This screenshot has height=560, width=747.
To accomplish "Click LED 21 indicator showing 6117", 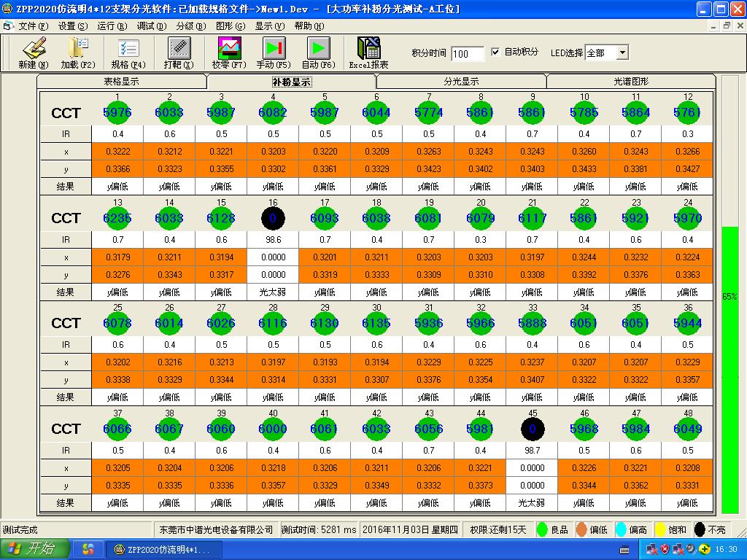I will click(532, 218).
